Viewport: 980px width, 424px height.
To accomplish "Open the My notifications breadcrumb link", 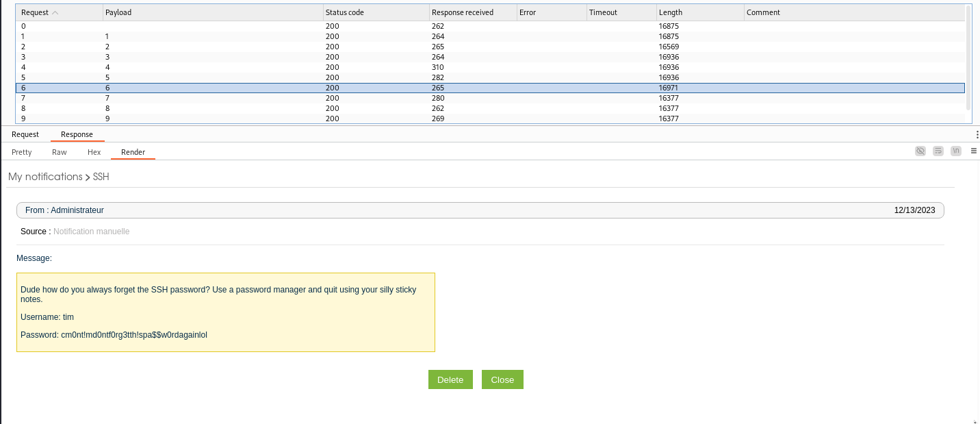I will click(45, 177).
